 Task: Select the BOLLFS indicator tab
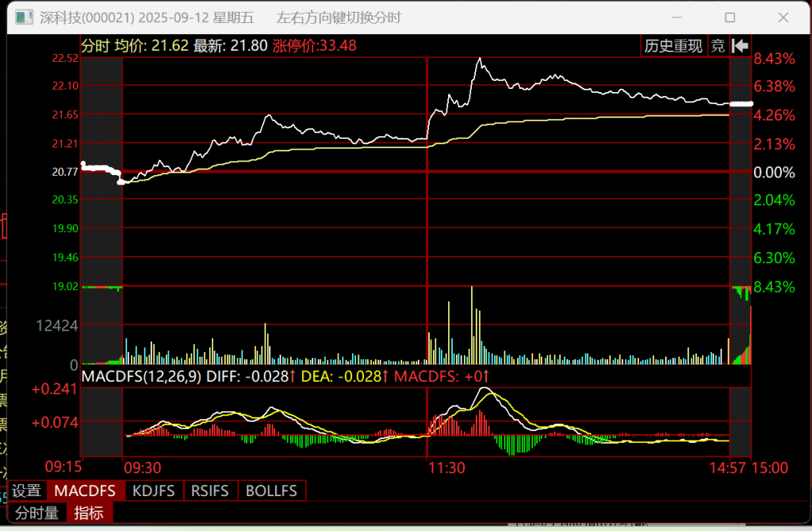tap(271, 491)
